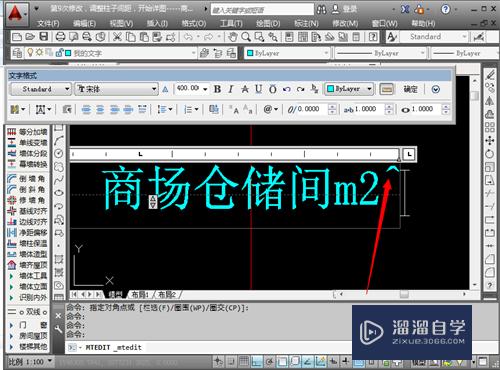Click the 净距偏移 command
Image resolution: width=500 pixels, height=370 pixels.
click(x=27, y=233)
